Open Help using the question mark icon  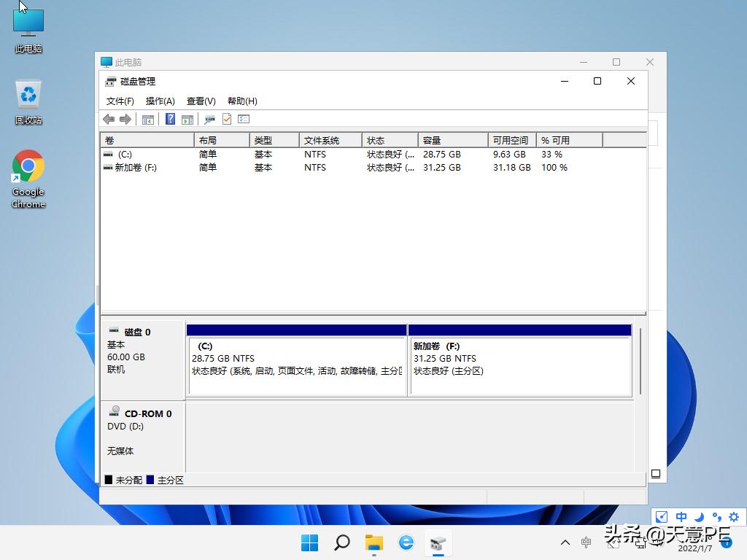tap(170, 119)
